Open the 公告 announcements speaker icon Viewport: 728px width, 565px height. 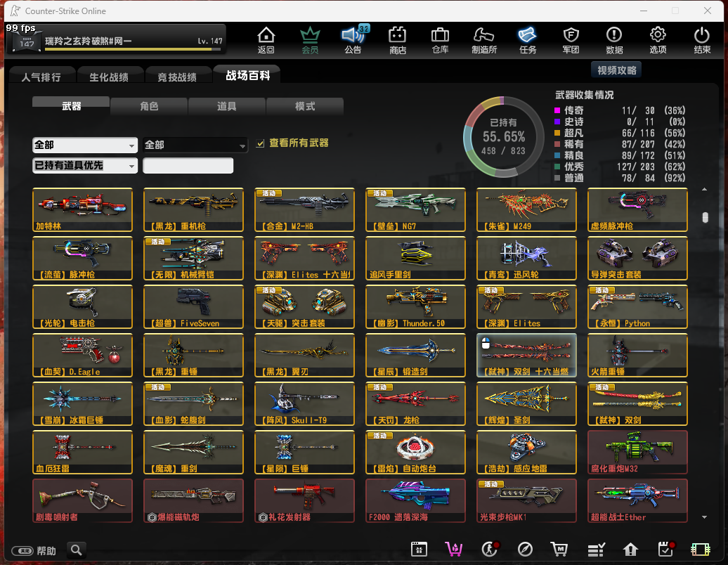pyautogui.click(x=353, y=40)
